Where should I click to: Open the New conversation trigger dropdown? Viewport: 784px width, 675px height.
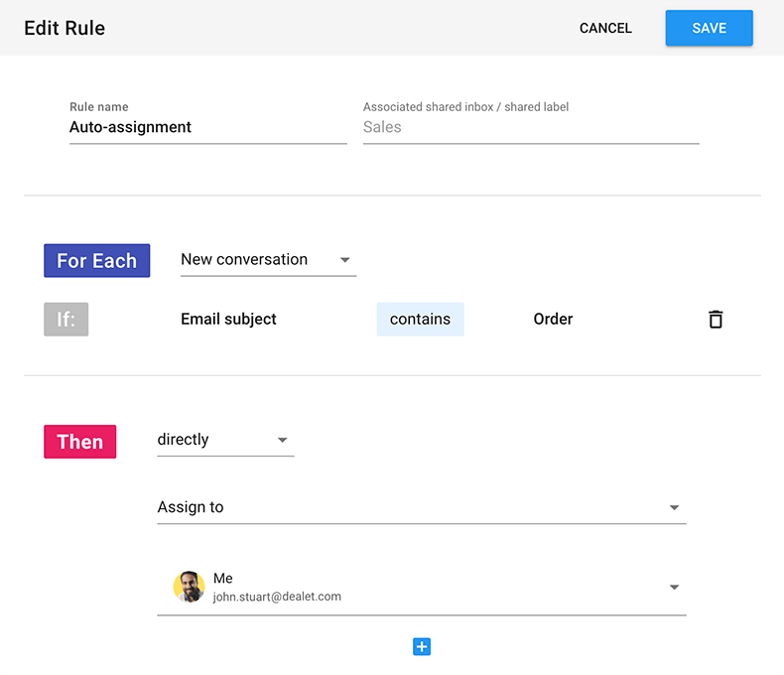click(266, 260)
